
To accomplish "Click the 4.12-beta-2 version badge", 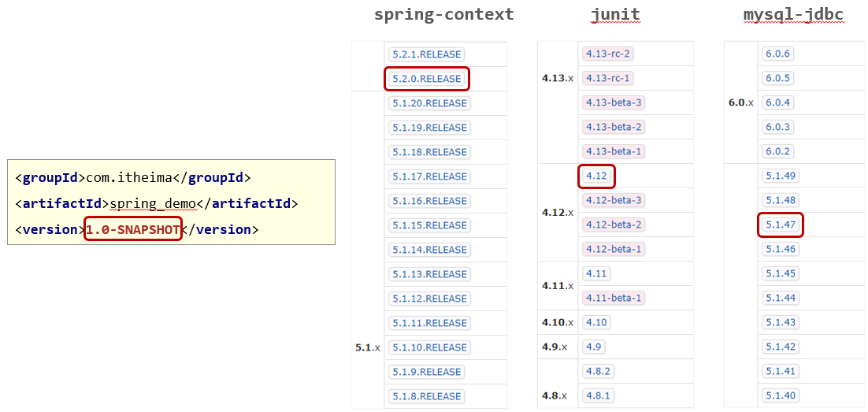I will [614, 225].
